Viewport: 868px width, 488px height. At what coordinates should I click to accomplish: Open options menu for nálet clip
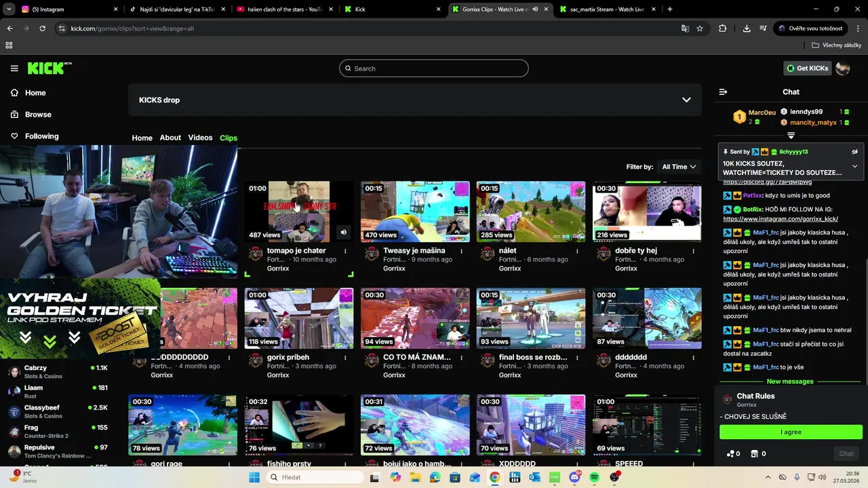coord(577,251)
